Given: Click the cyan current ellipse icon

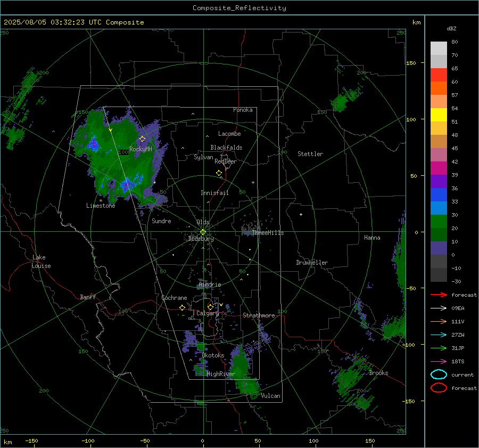Looking at the screenshot, I should pos(439,374).
